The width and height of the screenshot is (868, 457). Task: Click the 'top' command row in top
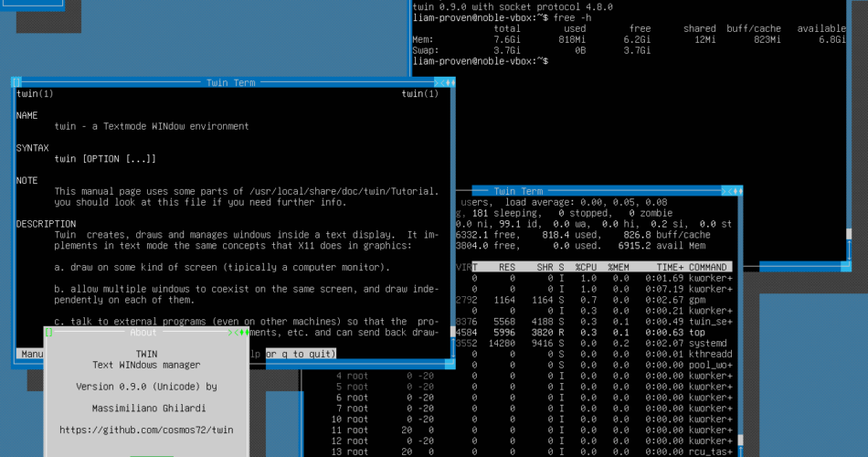594,333
